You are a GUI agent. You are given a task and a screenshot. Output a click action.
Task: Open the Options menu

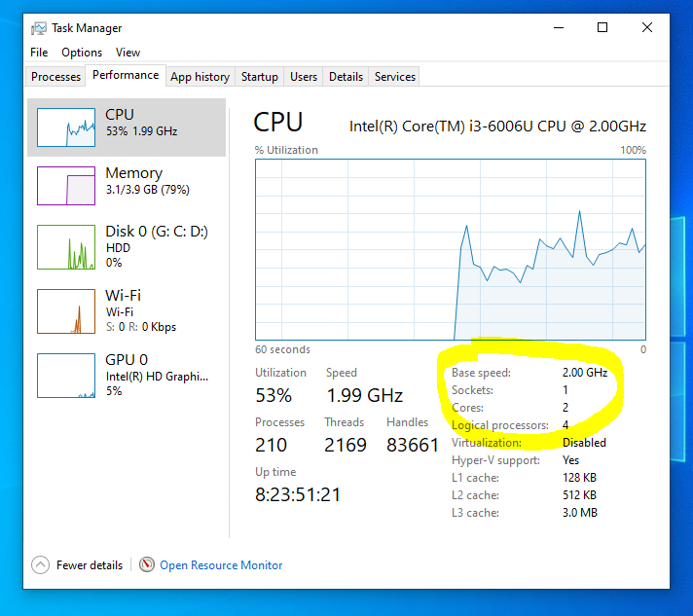tap(82, 53)
